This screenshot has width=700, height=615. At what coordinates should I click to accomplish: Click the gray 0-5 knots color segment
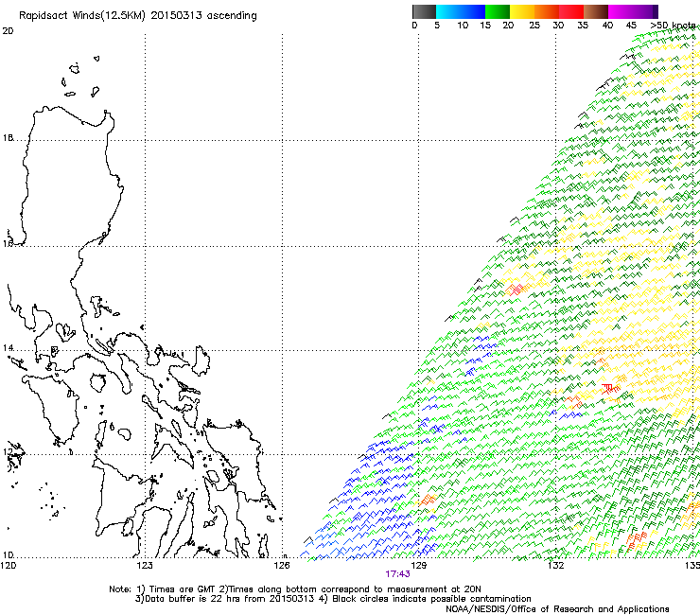point(424,11)
